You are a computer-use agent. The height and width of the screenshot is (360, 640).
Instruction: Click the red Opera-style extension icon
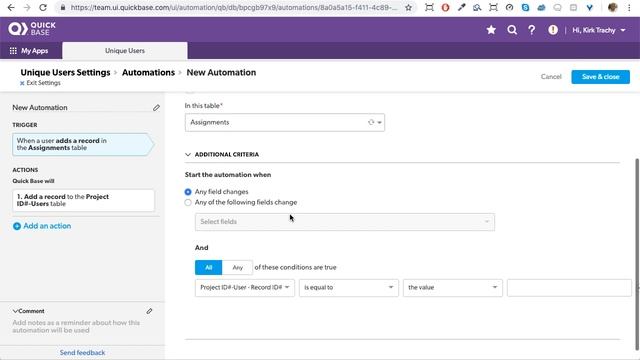(x=445, y=7)
